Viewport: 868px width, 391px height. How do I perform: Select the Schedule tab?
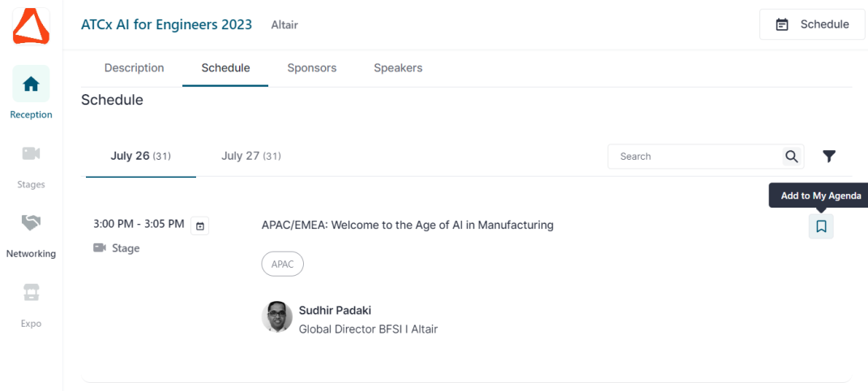225,68
